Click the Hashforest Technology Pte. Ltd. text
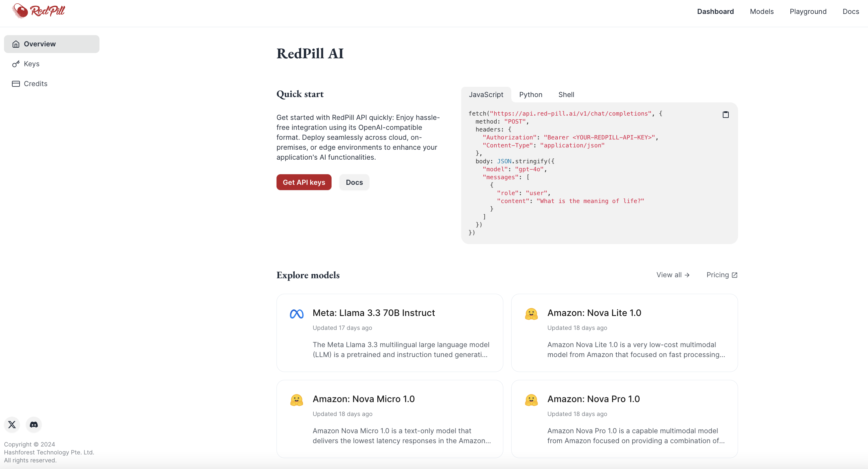The width and height of the screenshot is (868, 469). click(x=49, y=452)
